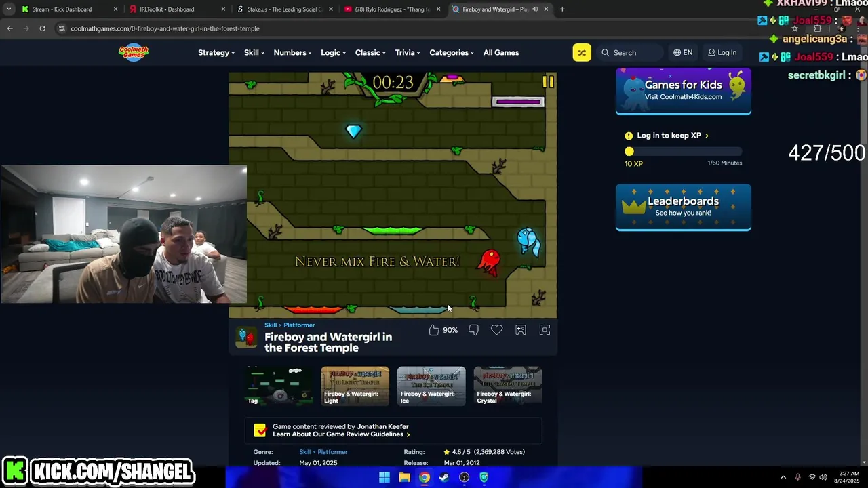Open File Explorer from the taskbar
868x488 pixels.
point(404,477)
